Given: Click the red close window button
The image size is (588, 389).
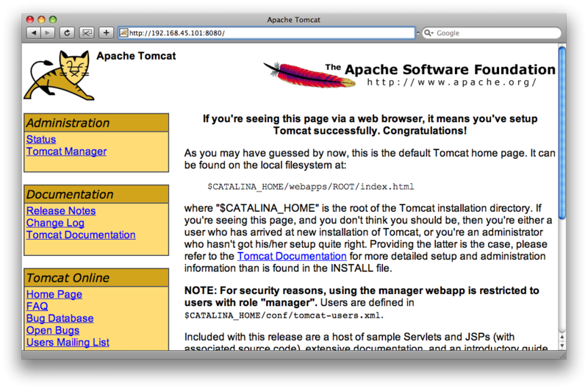Looking at the screenshot, I should 30,20.
